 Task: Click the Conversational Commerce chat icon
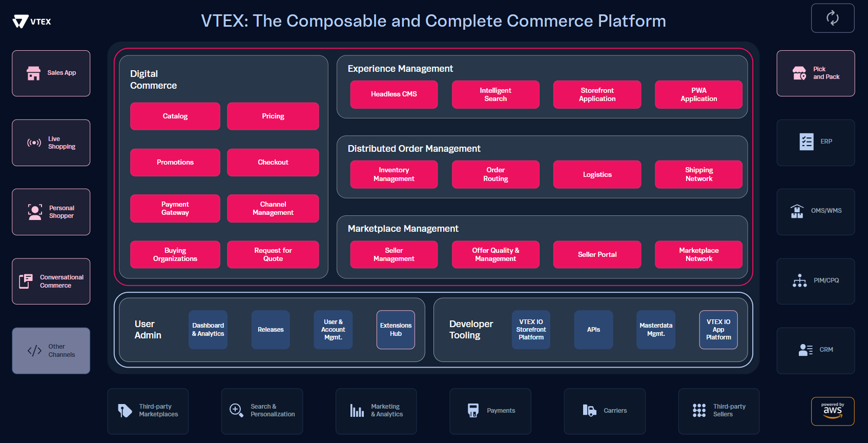point(26,281)
